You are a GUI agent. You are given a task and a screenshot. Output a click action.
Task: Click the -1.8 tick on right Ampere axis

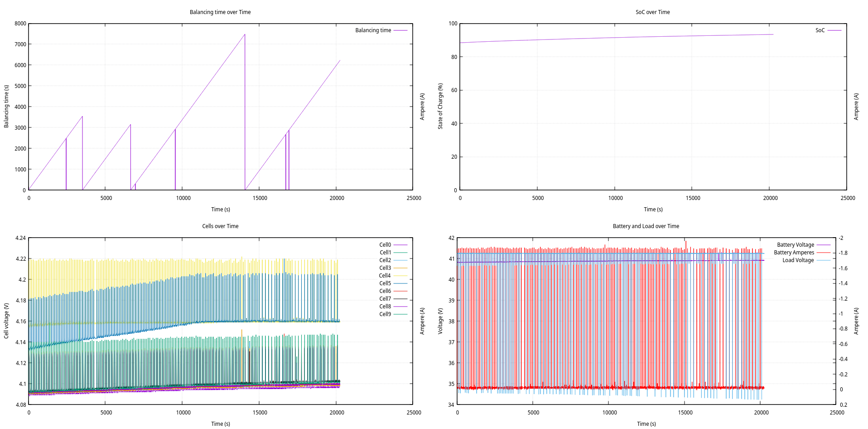pyautogui.click(x=843, y=253)
